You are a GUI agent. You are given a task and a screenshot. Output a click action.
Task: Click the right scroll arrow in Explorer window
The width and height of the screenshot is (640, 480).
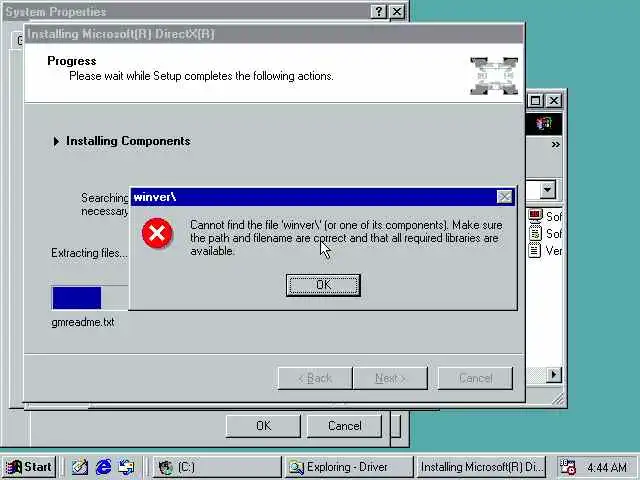(553, 374)
